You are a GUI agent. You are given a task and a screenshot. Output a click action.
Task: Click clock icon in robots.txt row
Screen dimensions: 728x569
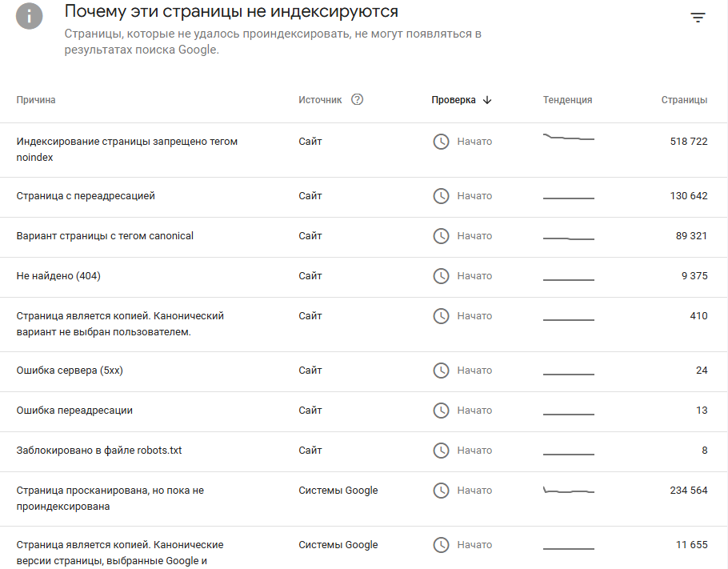[441, 451]
